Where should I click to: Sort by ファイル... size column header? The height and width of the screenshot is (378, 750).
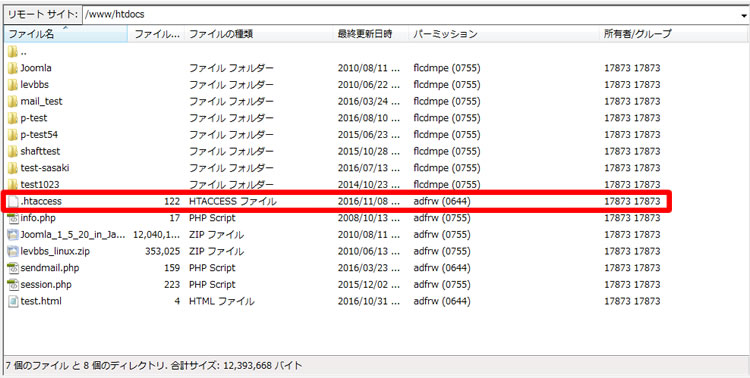point(156,34)
